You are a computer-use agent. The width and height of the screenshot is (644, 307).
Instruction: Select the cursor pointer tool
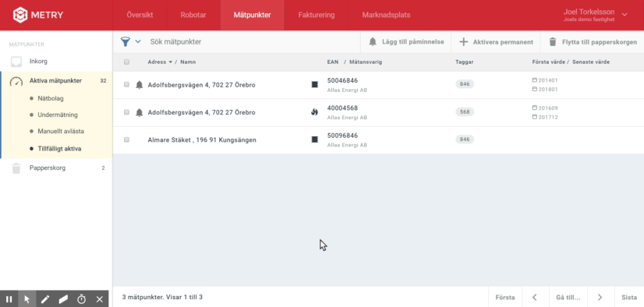coord(27,299)
